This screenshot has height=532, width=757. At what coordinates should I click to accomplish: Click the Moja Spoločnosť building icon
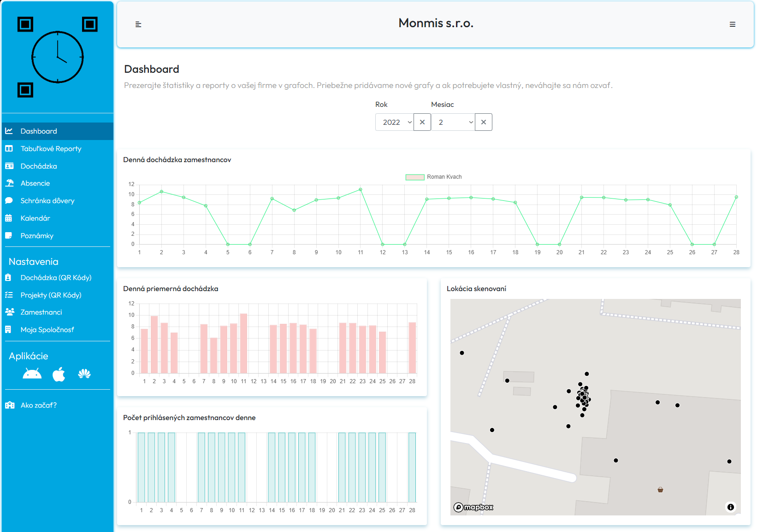(x=8, y=330)
